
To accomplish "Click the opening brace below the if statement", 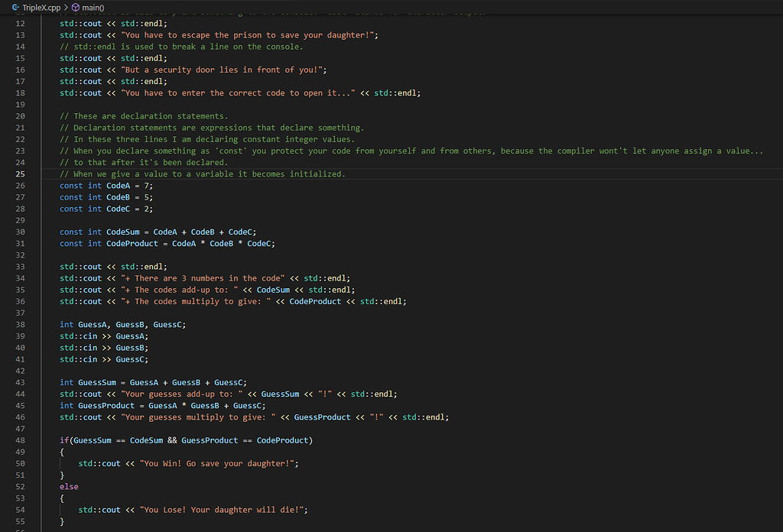I will tap(62, 453).
